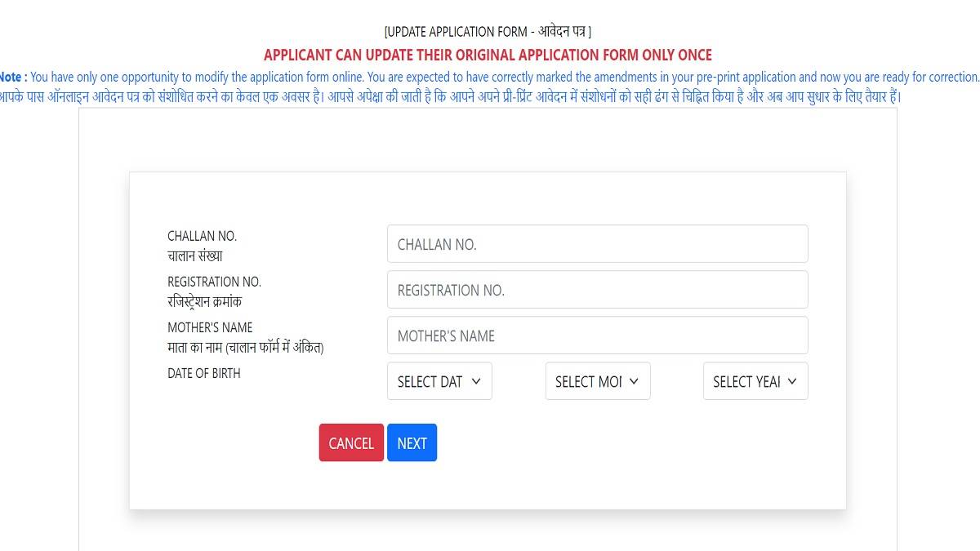Click the blue Next button
Viewport: 980px width, 551px height.
click(x=412, y=442)
